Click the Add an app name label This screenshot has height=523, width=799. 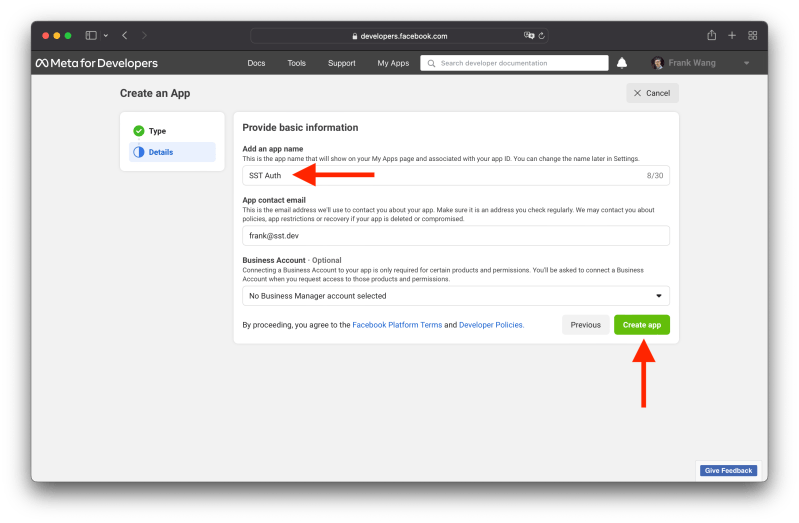click(273, 149)
